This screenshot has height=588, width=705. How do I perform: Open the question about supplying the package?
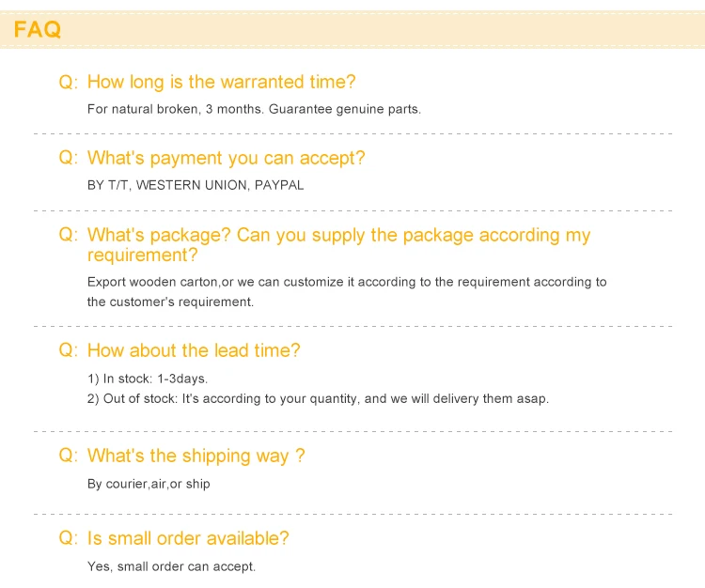(x=338, y=244)
